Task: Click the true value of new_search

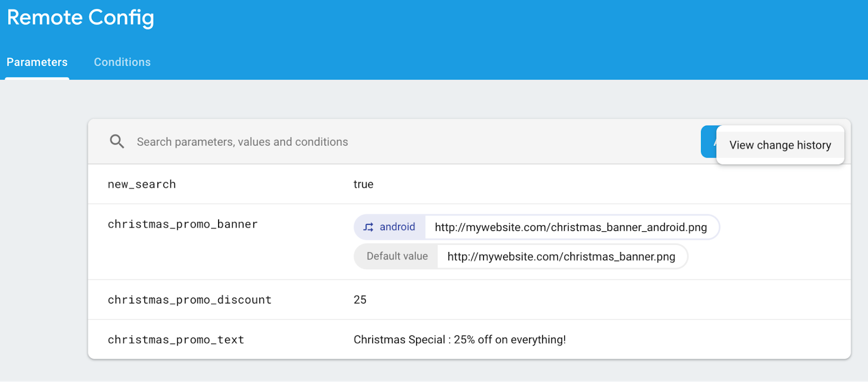Action: 363,184
